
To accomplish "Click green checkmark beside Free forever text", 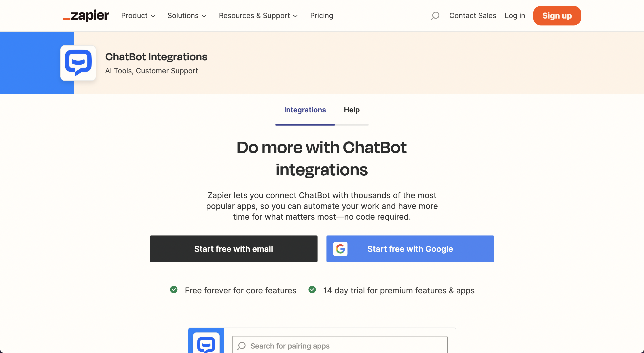I will point(174,290).
